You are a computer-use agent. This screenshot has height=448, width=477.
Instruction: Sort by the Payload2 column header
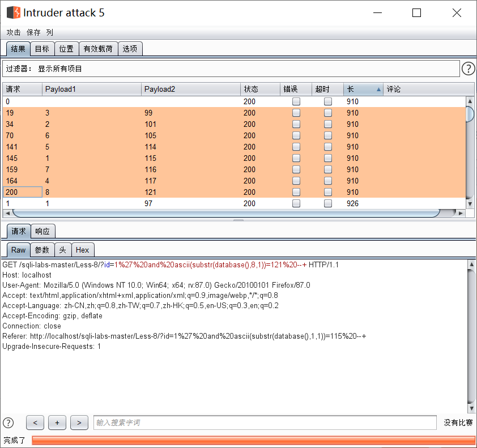coord(191,89)
